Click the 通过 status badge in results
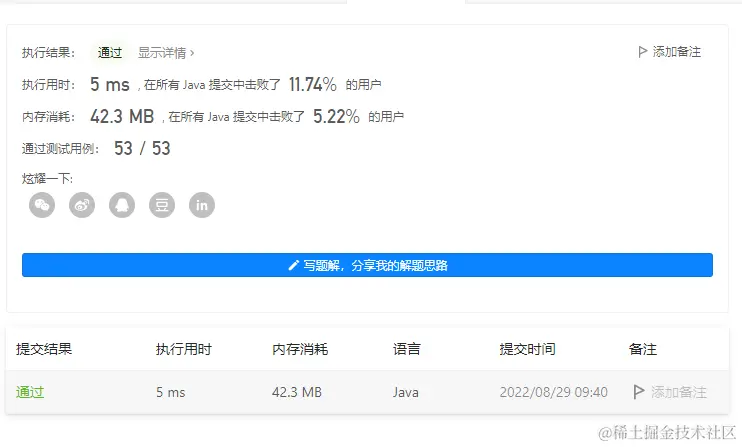Viewport: 742px width, 447px height. point(110,53)
